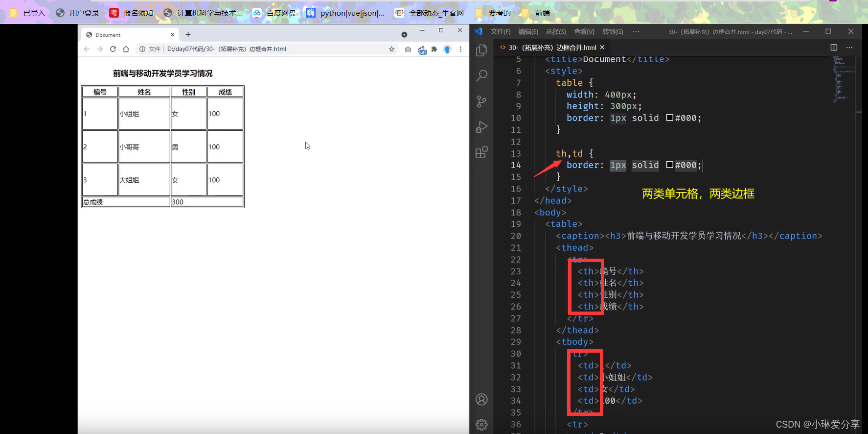Image resolution: width=868 pixels, height=434 pixels.
Task: Open the 选择(S) menu in VS Code
Action: click(x=556, y=32)
